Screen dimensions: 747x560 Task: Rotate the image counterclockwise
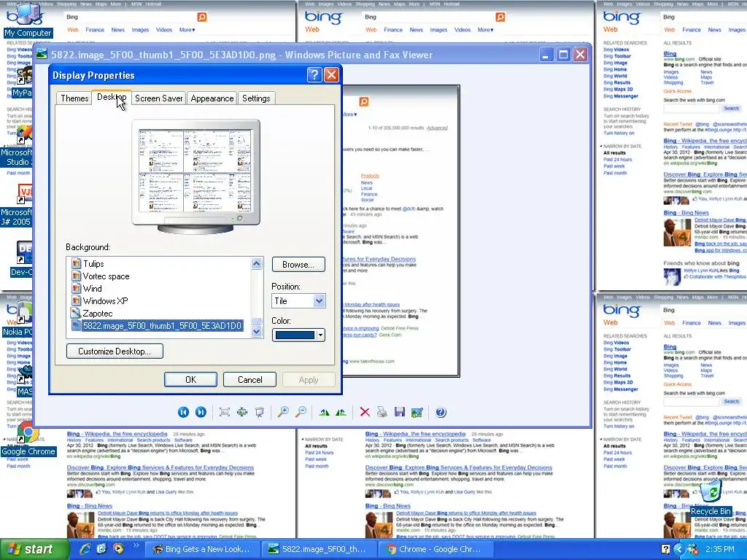coord(341,413)
